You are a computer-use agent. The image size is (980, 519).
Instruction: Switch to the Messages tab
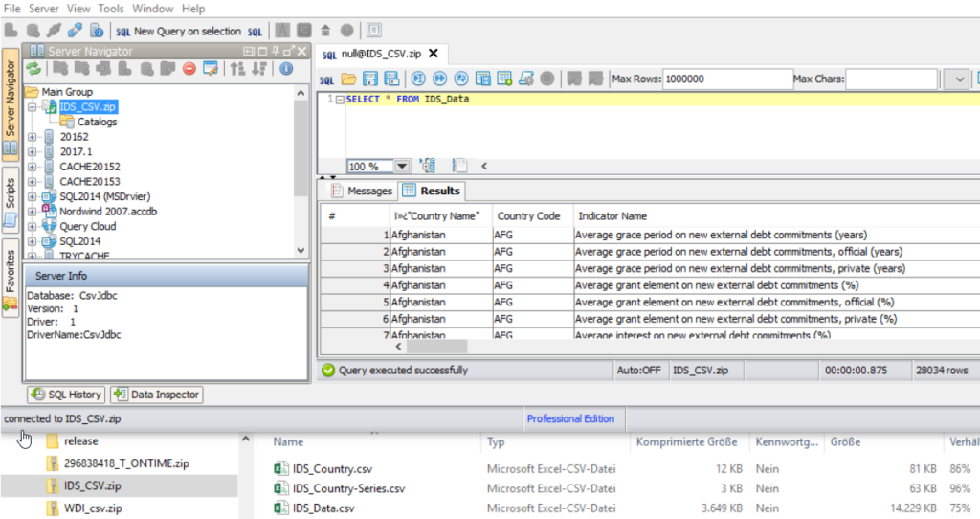pos(363,191)
